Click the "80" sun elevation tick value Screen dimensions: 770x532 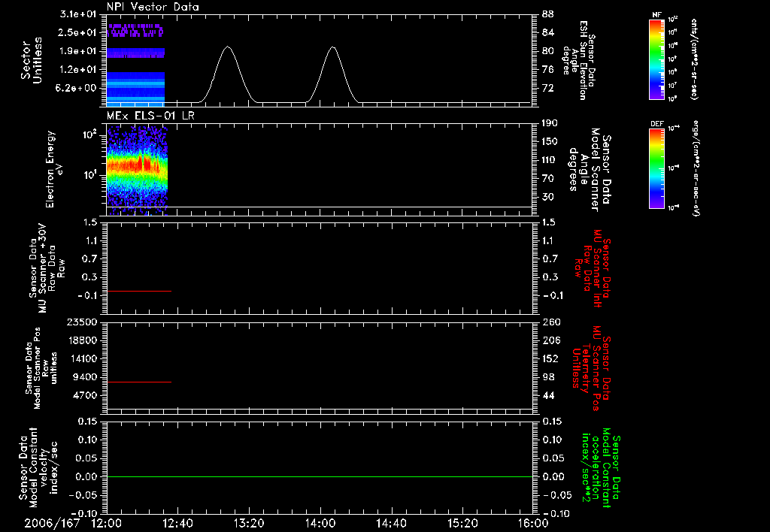[x=548, y=51]
